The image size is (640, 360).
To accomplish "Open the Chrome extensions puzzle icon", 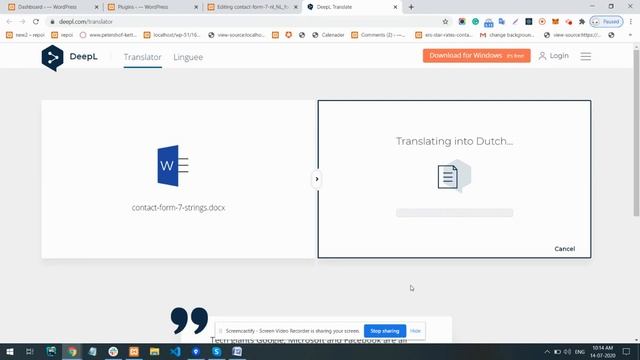I will pos(582,22).
